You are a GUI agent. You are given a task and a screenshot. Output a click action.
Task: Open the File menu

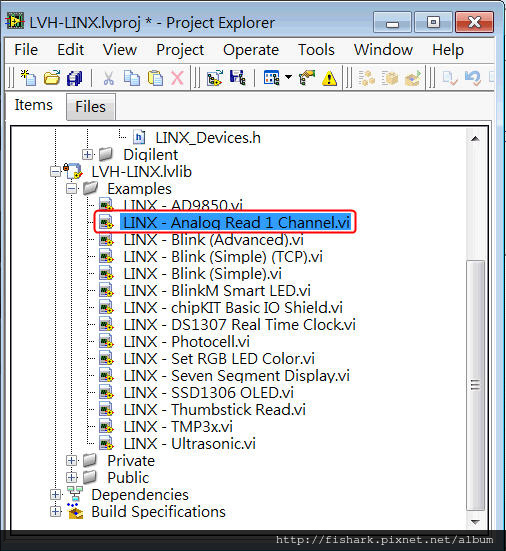pyautogui.click(x=26, y=50)
